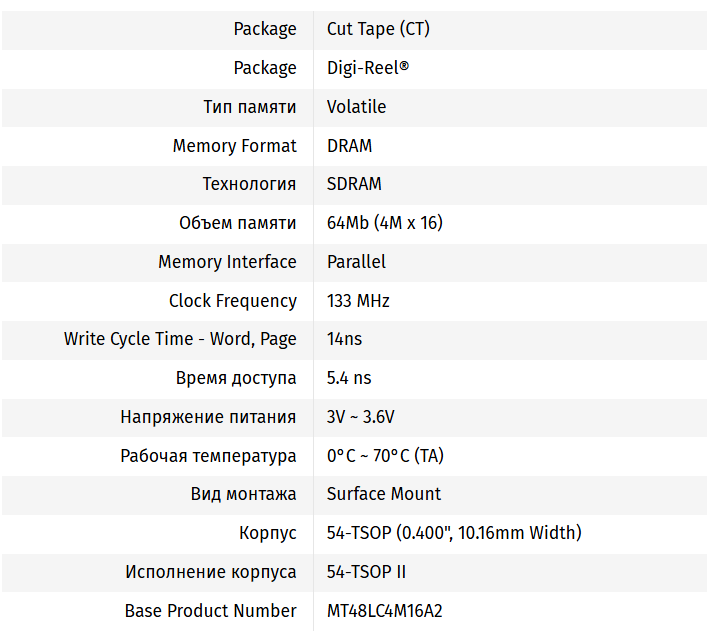Screen dimensions: 707x634
Task: Select the "Digi-Reel®" package value
Action: pos(367,68)
